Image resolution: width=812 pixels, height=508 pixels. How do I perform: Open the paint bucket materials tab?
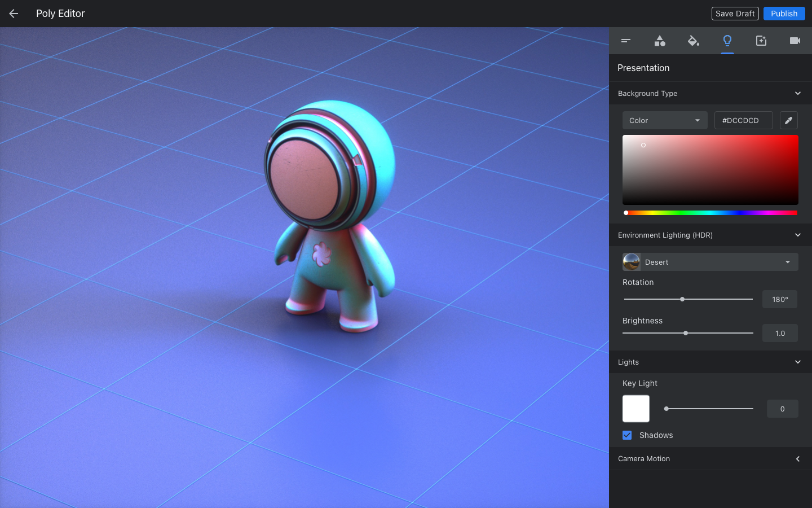tap(694, 41)
